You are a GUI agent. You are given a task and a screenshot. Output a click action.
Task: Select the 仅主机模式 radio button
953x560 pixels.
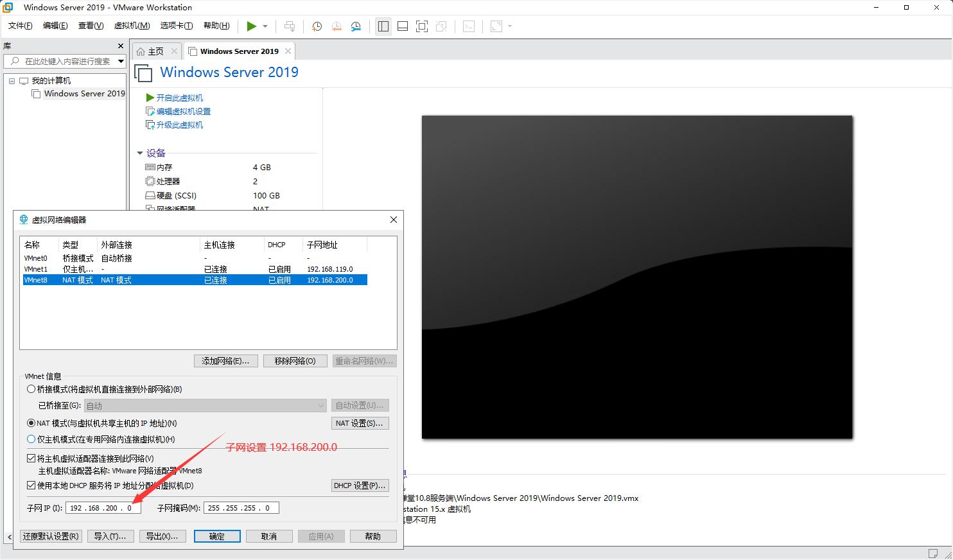pos(31,439)
